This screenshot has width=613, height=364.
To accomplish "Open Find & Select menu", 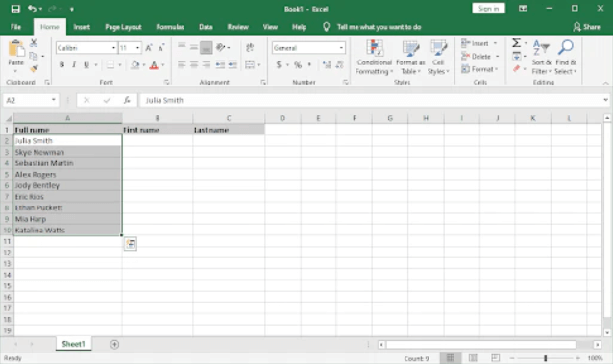I will [565, 57].
